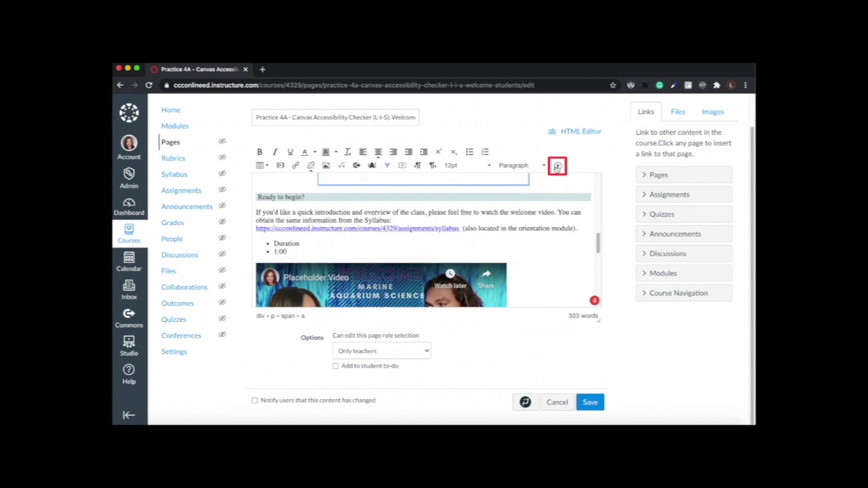Screen dimensions: 868x488
Task: Open the 12pt font size dropdown
Action: [x=467, y=165]
